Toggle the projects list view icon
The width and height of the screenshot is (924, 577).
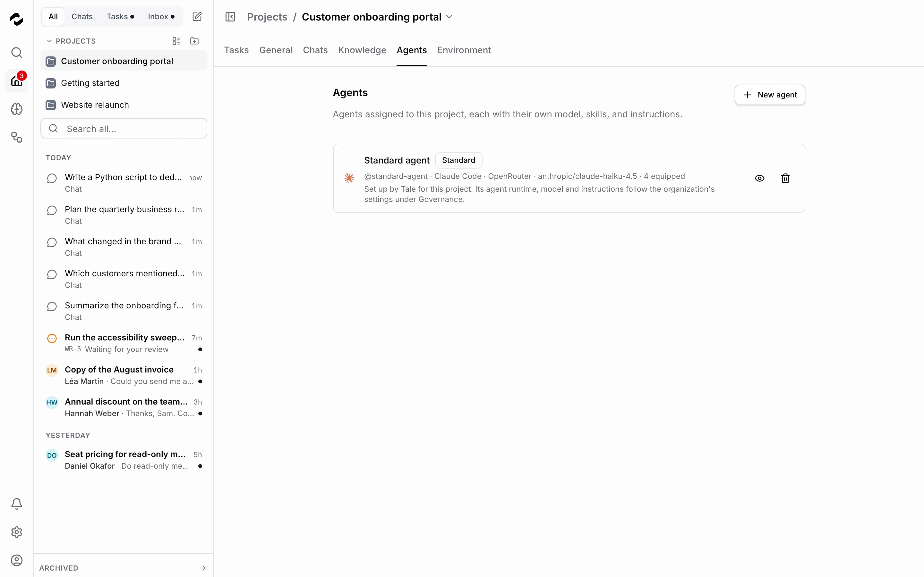176,41
